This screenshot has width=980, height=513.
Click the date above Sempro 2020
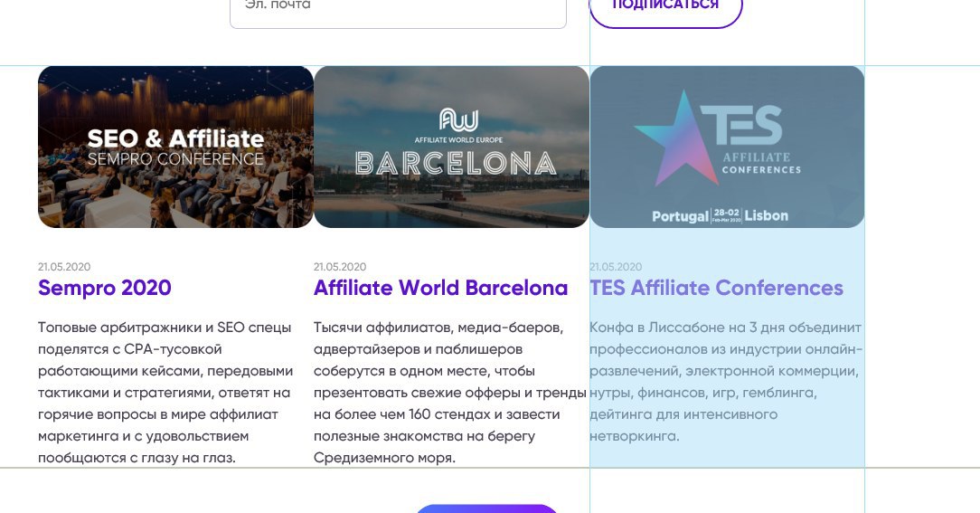[64, 267]
